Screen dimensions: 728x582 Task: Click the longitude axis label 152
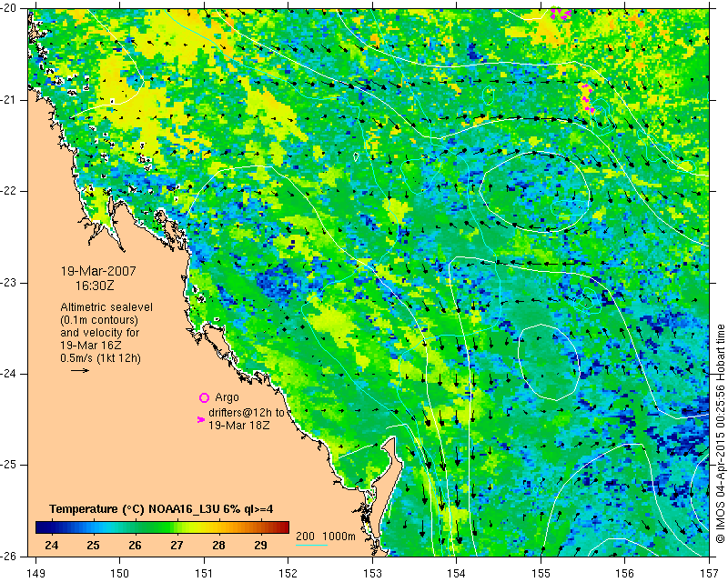(x=288, y=574)
